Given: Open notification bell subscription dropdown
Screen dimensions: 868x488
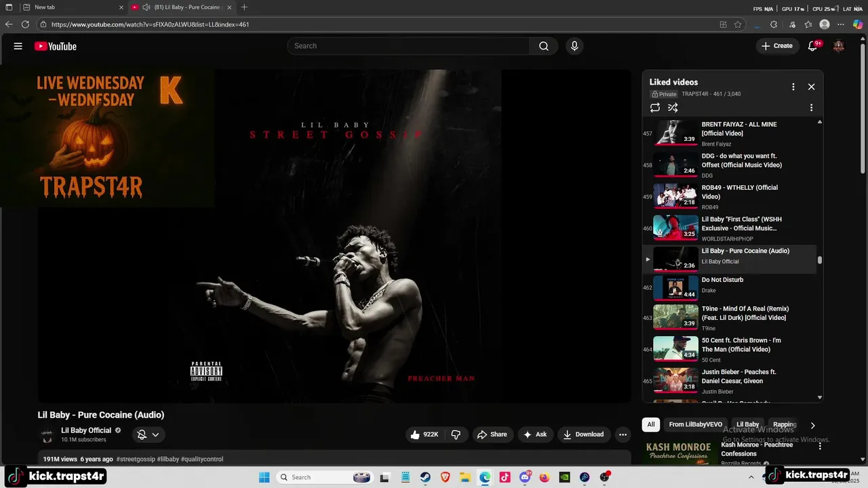Looking at the screenshot, I should (x=149, y=434).
